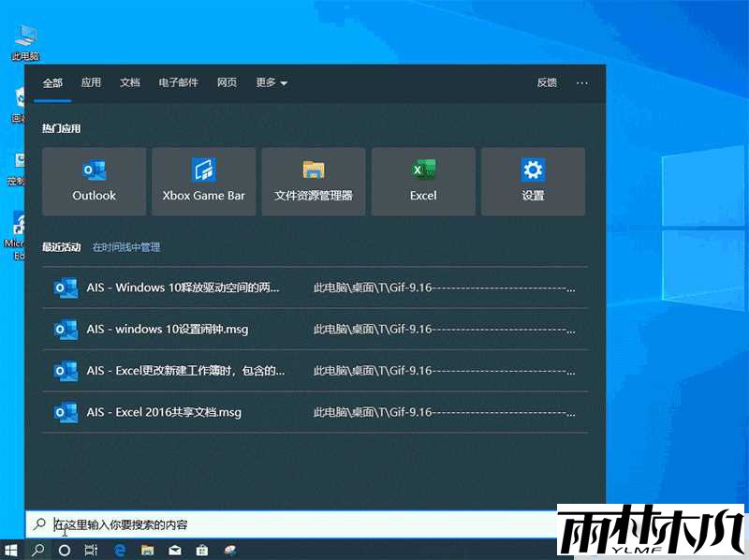Start Excel from the search panel
The height and width of the screenshot is (560, 749).
coord(423,181)
